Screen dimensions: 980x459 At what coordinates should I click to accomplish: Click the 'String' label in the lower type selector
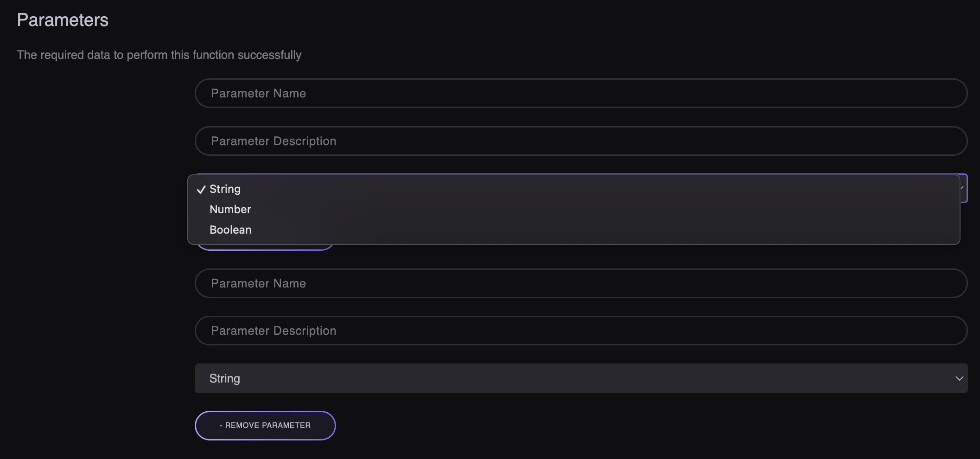click(x=225, y=378)
